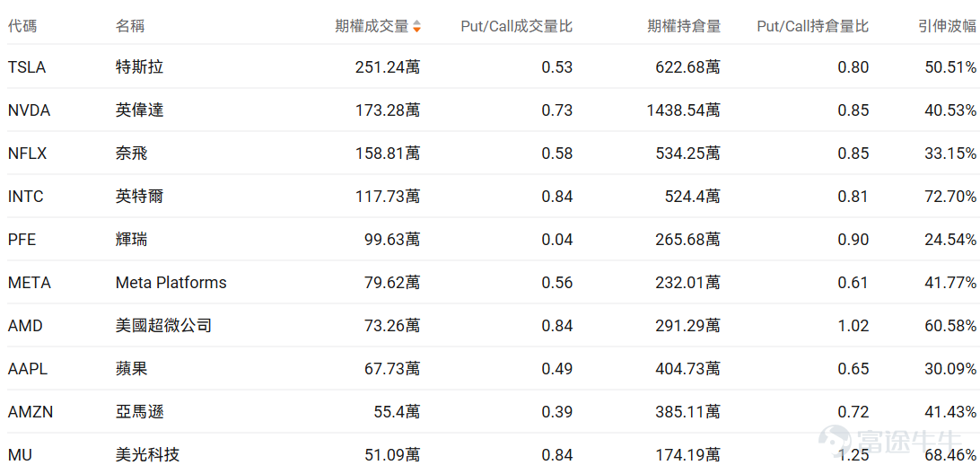Screen dimensions: 980x474
Task: Click the 代碼 column header
Action: point(22,26)
